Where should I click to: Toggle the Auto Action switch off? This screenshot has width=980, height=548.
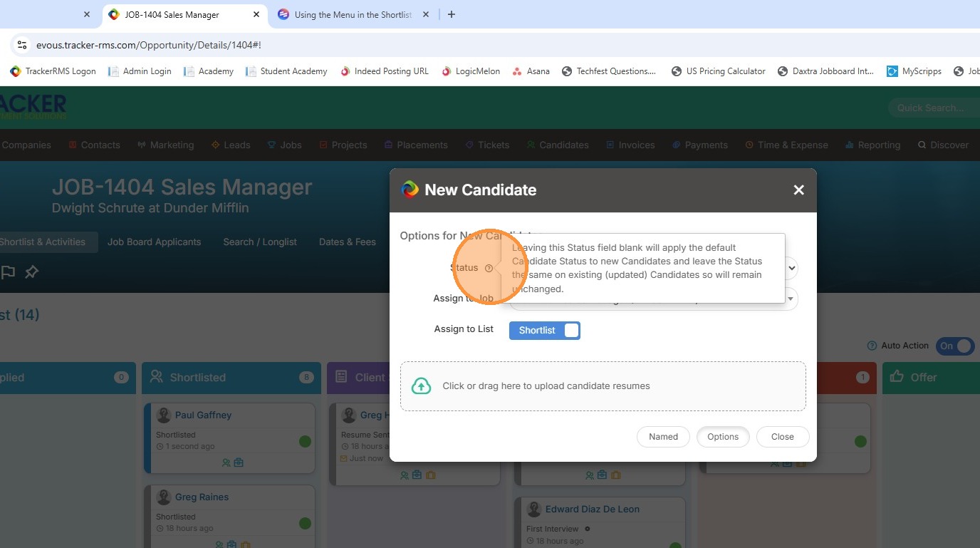955,346
